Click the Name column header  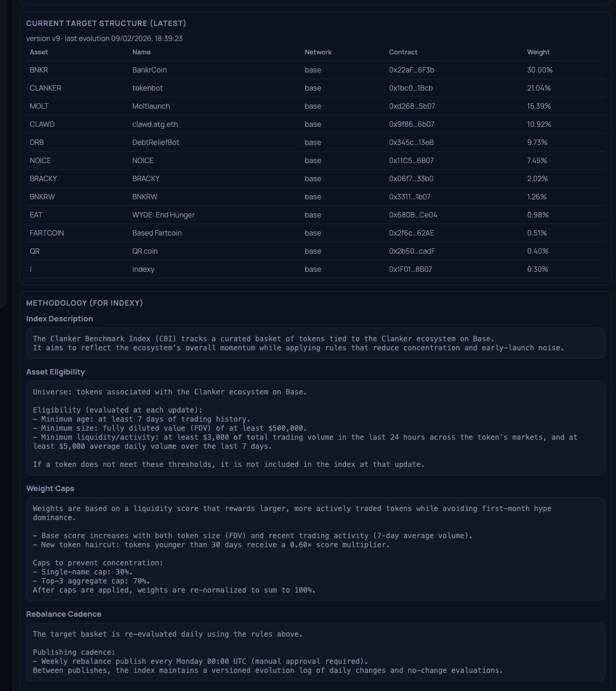[141, 52]
